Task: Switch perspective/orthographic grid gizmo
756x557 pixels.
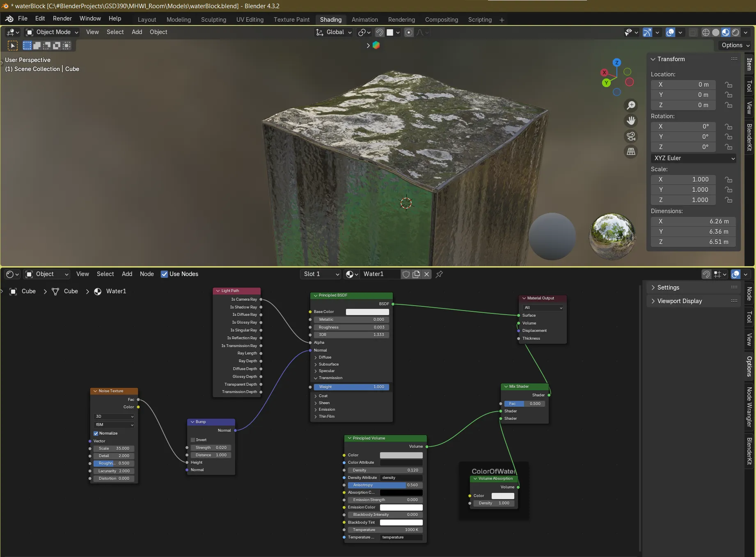Action: point(631,152)
